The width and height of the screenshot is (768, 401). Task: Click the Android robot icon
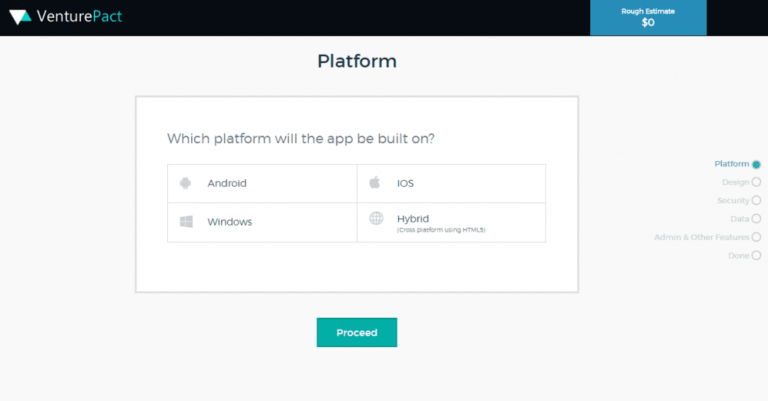pyautogui.click(x=185, y=183)
